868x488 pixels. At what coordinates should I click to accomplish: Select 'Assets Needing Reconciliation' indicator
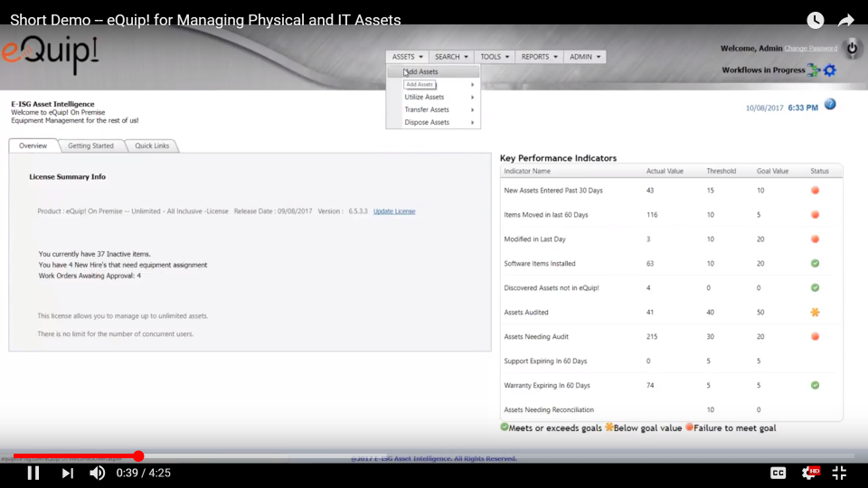coord(549,409)
